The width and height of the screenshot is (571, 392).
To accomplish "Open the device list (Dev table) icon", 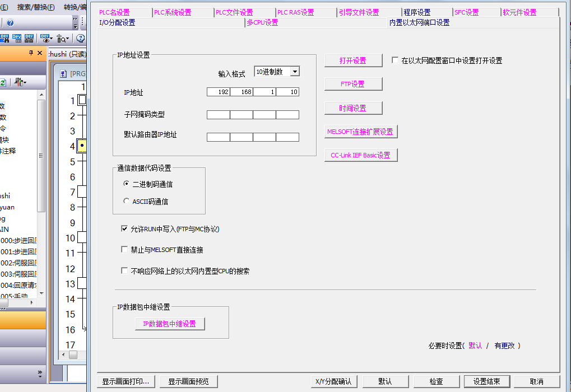I will [x=17, y=39].
